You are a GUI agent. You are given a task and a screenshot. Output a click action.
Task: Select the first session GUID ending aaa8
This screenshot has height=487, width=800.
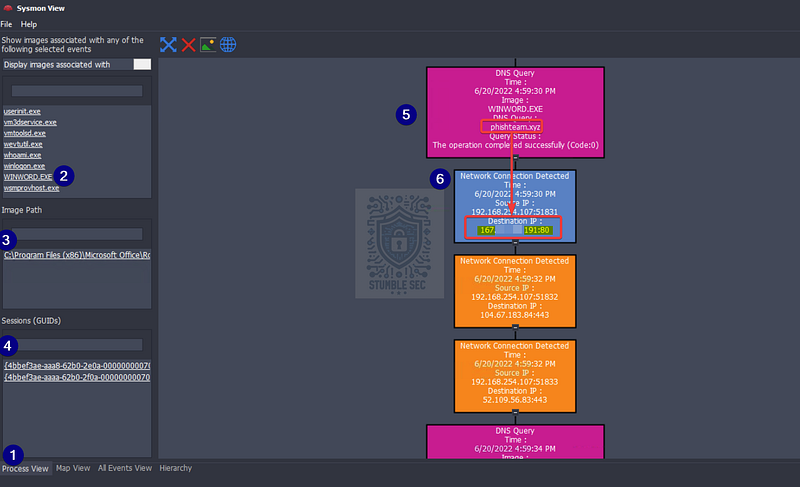[77, 366]
